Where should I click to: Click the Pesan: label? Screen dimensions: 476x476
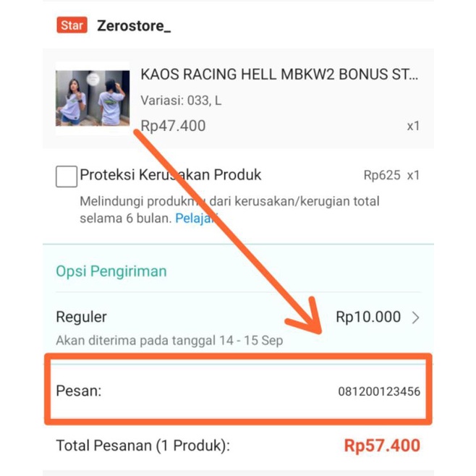coord(79,391)
